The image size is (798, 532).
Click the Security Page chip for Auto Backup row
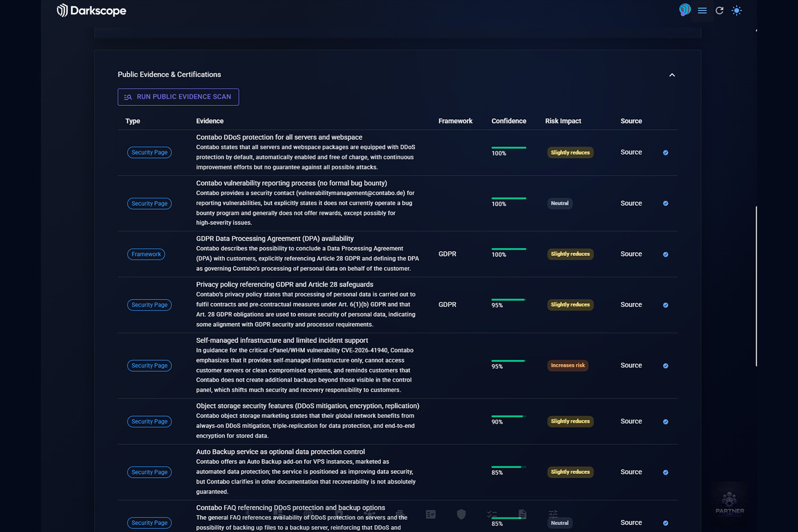[x=149, y=472]
